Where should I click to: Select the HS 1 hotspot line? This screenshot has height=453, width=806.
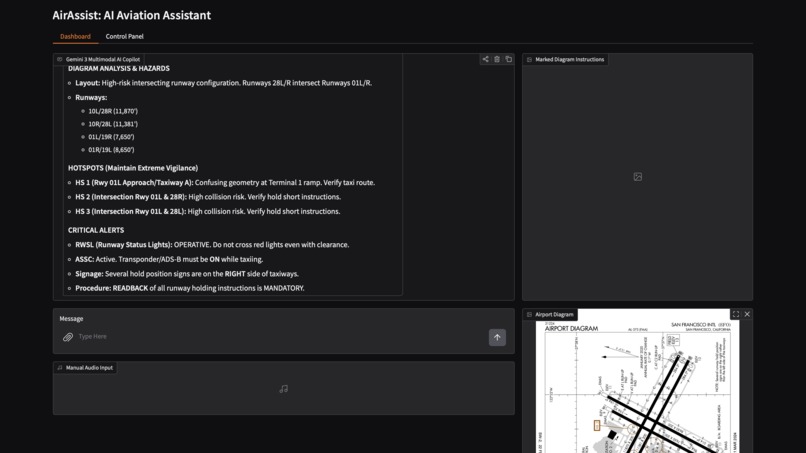click(x=225, y=183)
